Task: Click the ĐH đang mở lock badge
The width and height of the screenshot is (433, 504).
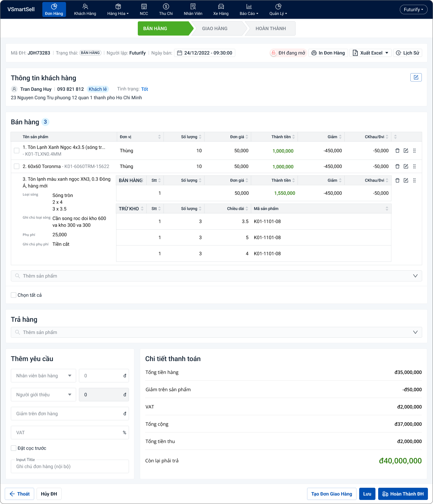Action: 288,53
